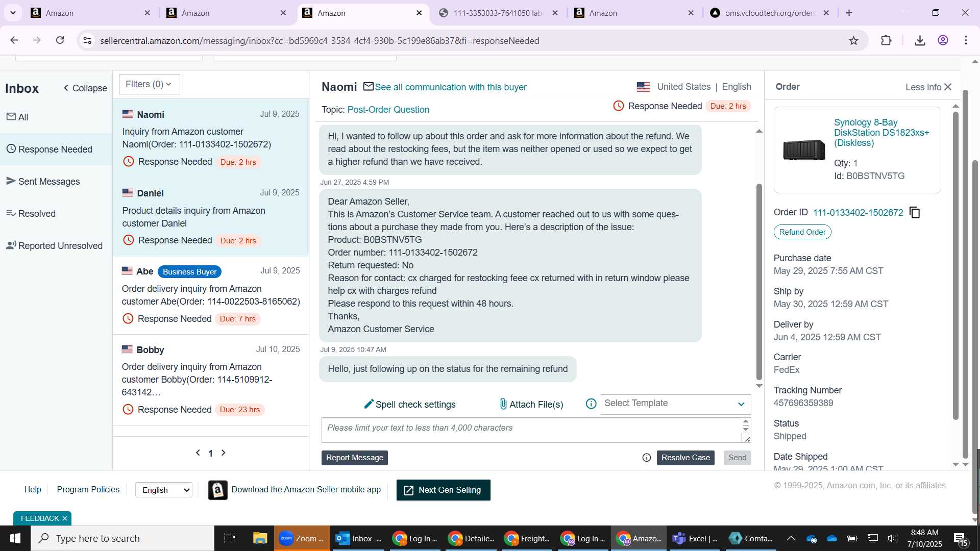Viewport: 980px width, 551px height.
Task: Download the Amazon Seller mobile app link
Action: coord(306,489)
